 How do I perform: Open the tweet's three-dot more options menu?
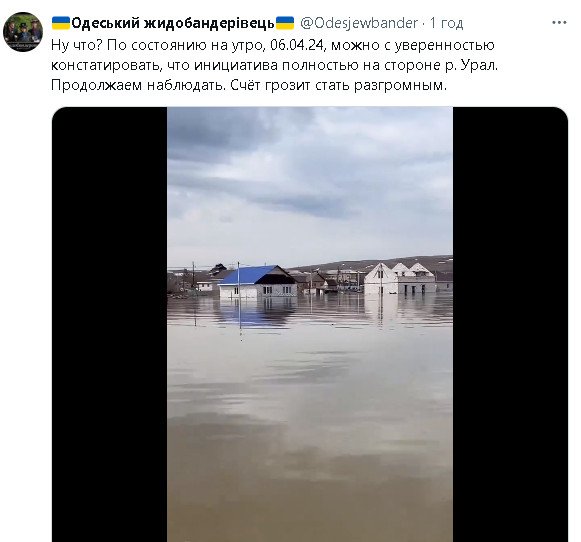tap(559, 23)
